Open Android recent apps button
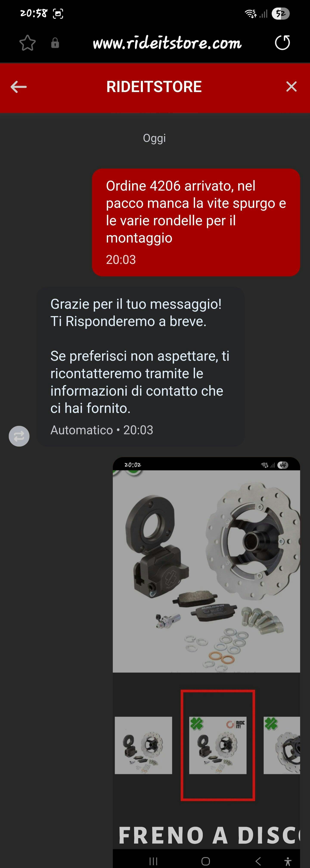This screenshot has height=868, width=310. point(153,861)
